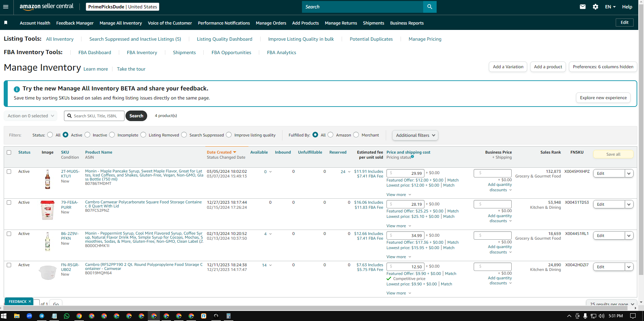This screenshot has height=321, width=644.
Task: Check the box for SKU B6-2Z9V-PFKN
Action: pyautogui.click(x=9, y=234)
